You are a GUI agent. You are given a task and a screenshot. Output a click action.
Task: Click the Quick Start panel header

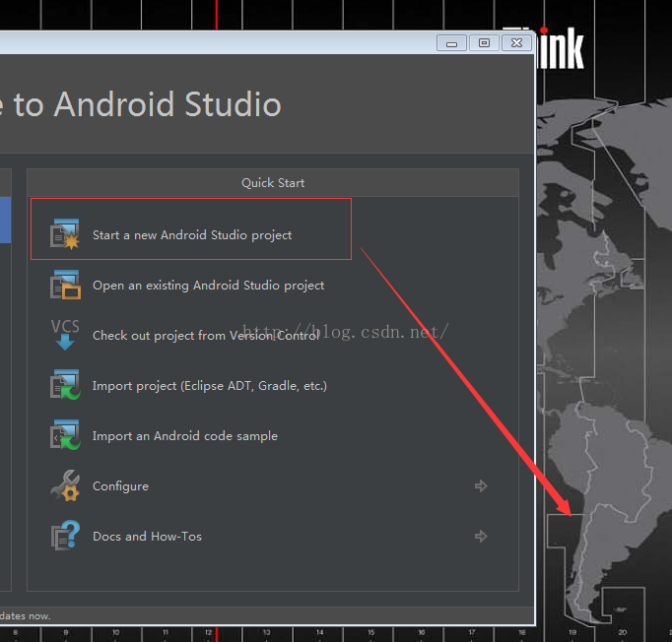(273, 183)
